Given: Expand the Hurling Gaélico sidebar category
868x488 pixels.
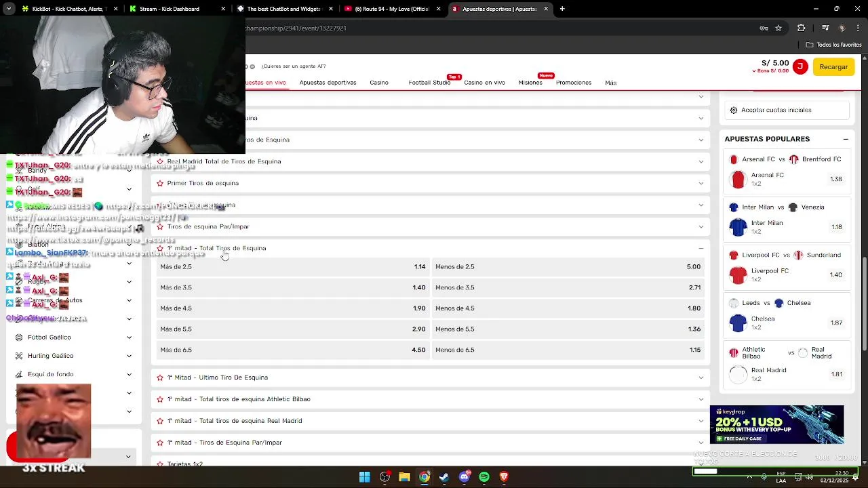Looking at the screenshot, I should click(129, 356).
